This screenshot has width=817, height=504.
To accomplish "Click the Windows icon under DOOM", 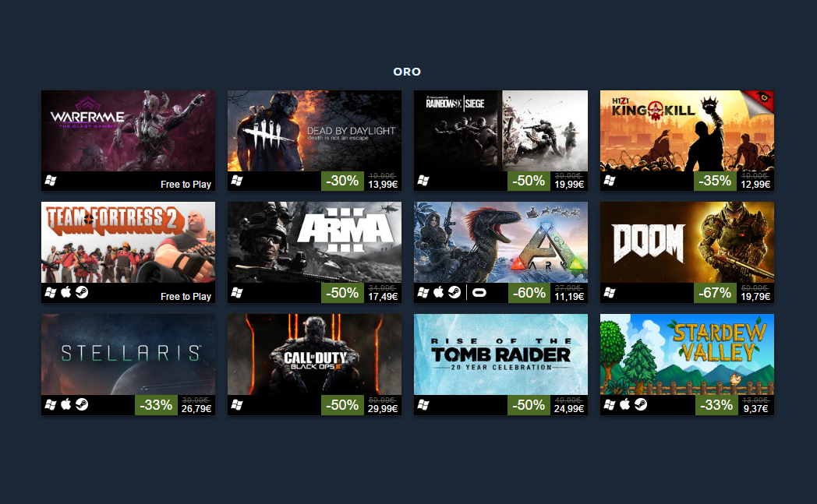I will click(610, 293).
